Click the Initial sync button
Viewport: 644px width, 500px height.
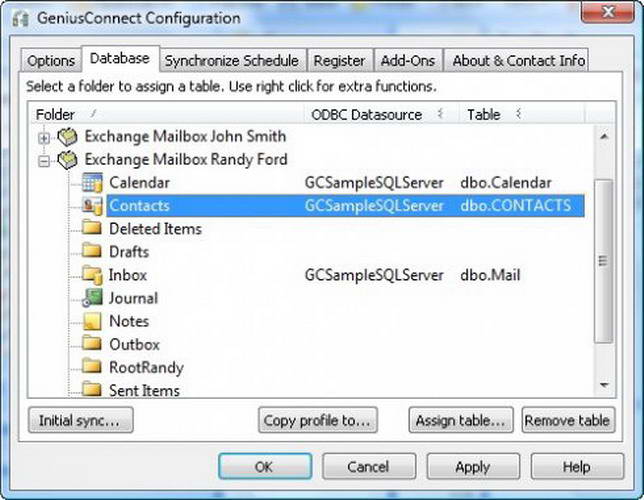click(79, 420)
